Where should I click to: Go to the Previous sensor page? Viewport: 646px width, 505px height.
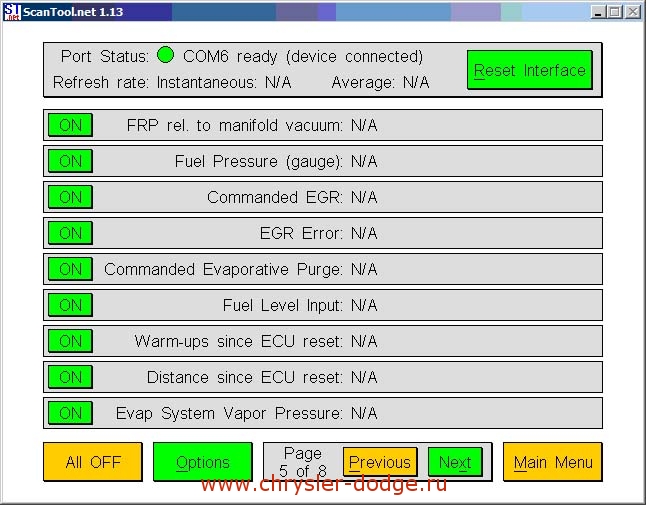click(380, 462)
